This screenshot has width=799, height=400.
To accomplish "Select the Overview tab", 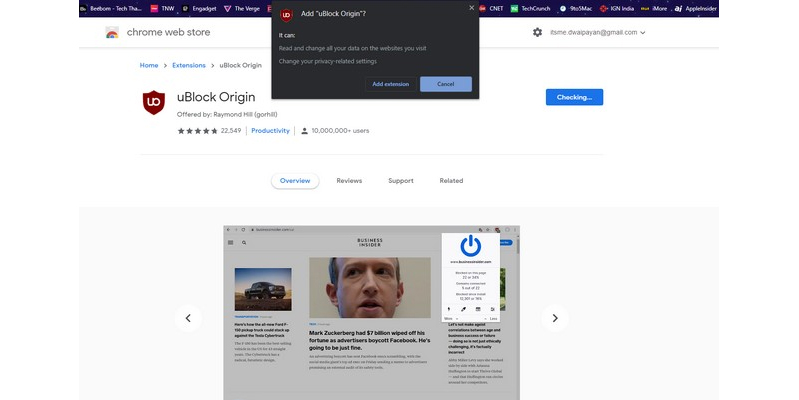I will click(295, 181).
